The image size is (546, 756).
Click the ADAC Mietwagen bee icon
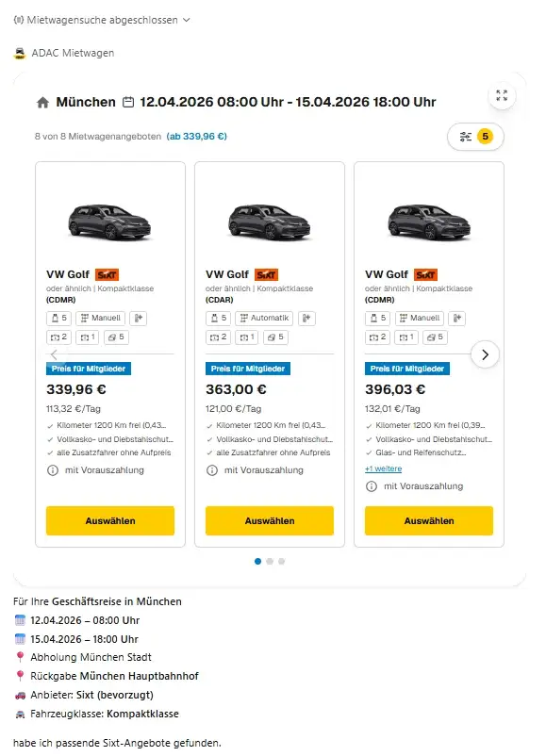[21, 53]
